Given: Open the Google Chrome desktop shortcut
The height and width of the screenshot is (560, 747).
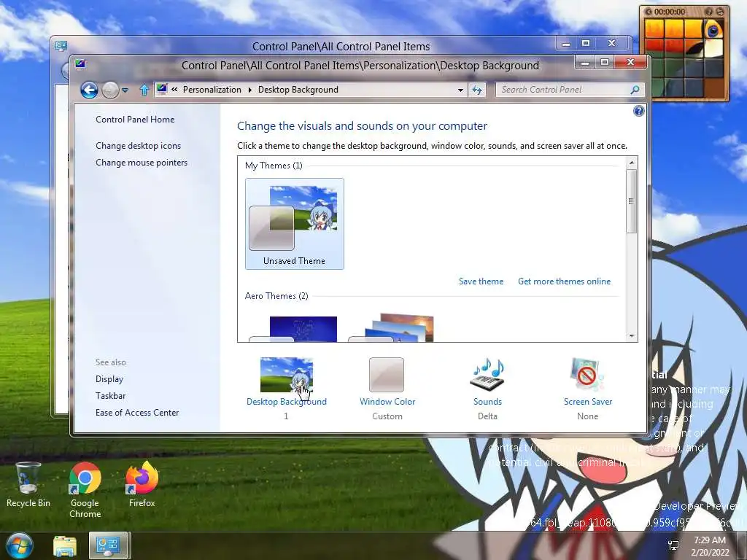Looking at the screenshot, I should pyautogui.click(x=85, y=490).
